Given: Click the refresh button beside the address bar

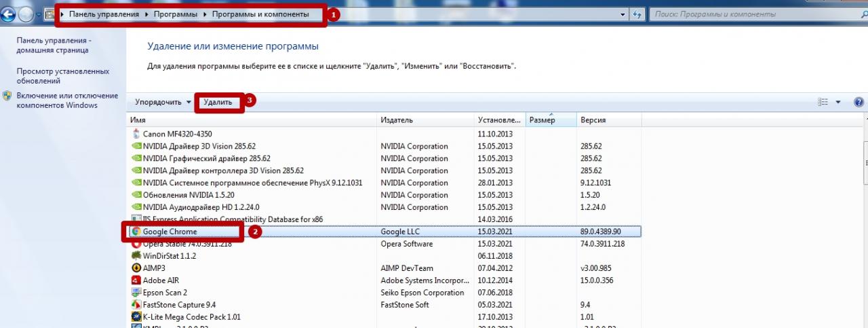Looking at the screenshot, I should (x=637, y=14).
